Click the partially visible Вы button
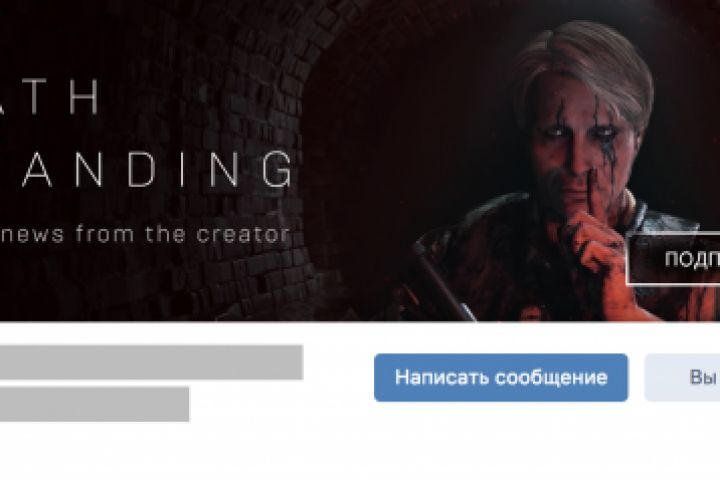Screen dimensions: 720x480 [683, 378]
